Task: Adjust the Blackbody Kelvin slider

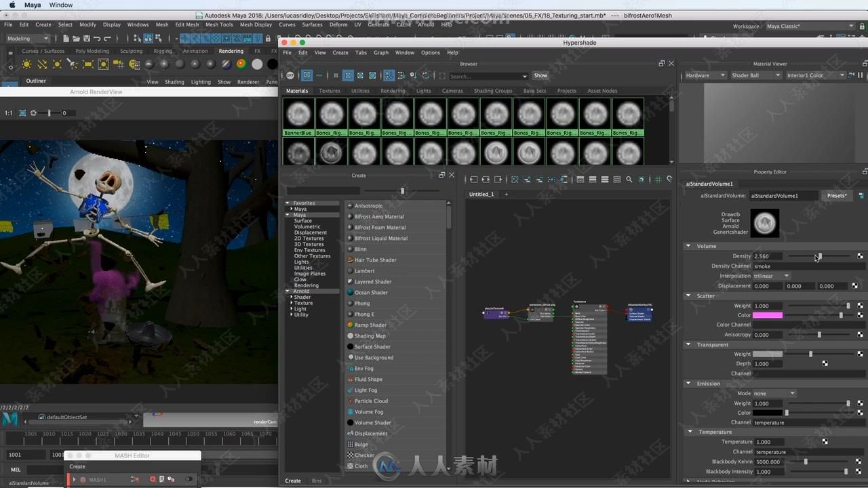Action: click(x=806, y=462)
